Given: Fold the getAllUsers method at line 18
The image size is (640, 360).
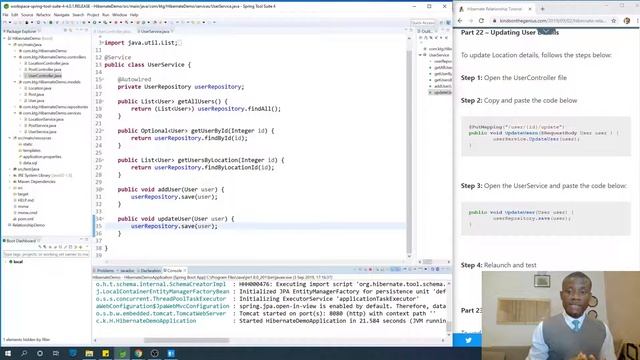Looking at the screenshot, I should [x=102, y=101].
